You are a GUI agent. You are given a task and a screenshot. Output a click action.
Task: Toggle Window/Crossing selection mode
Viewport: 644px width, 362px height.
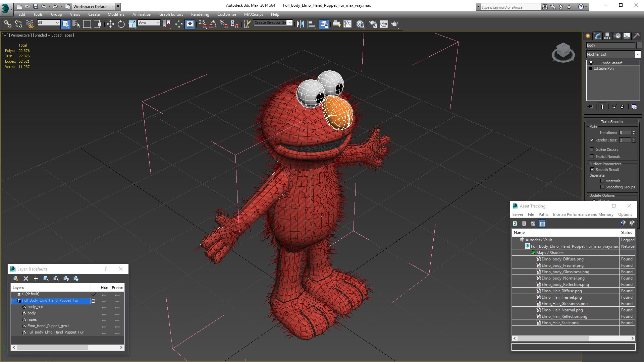[x=98, y=24]
